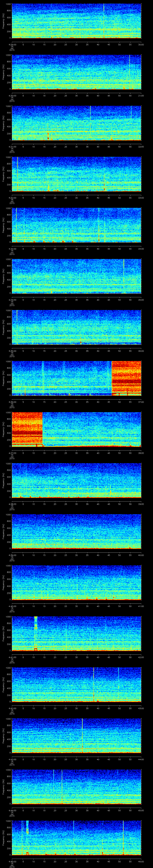Click the 'Frequency (Hz)' label of the 4:29:00 panel
The image size is (153, 868).
point(3,21)
